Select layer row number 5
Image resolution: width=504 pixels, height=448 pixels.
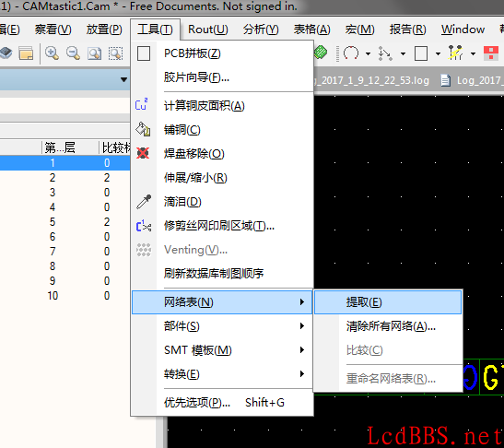click(64, 222)
